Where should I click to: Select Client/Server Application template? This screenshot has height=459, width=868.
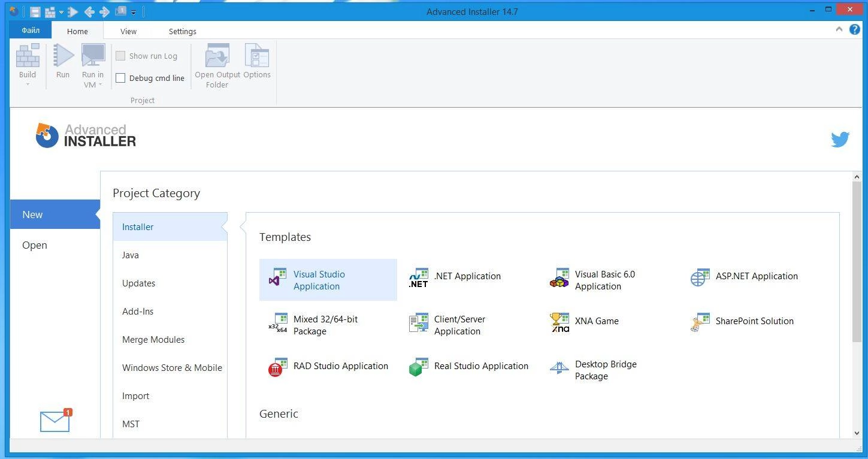(x=447, y=325)
